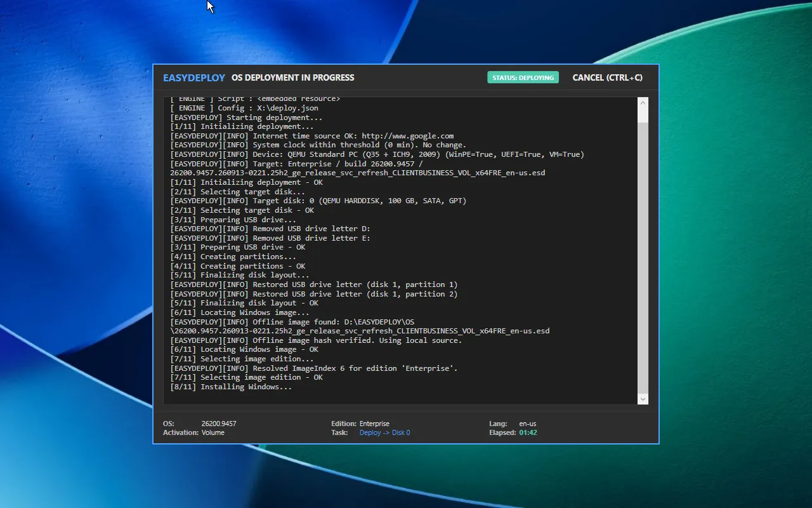This screenshot has width=812, height=508.
Task: Click the 'Starting deployment...' log line
Action: pos(246,117)
